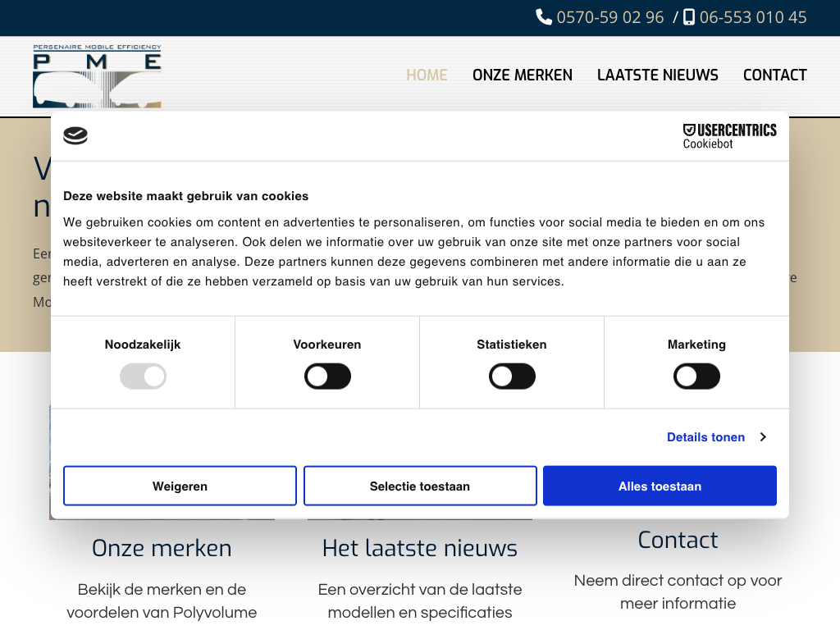Click the chevron arrow beside Details tonen
This screenshot has width=840, height=630.
(x=763, y=437)
